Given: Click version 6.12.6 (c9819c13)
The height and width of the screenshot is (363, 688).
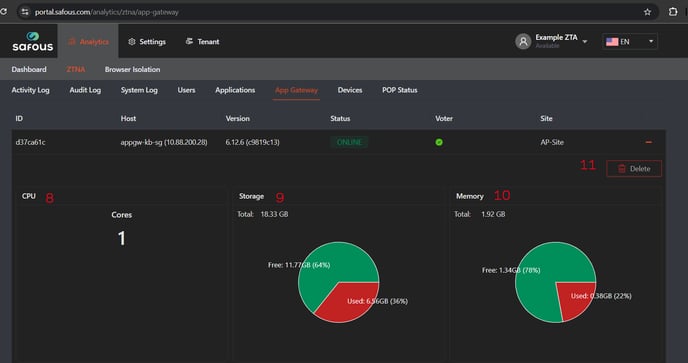Looking at the screenshot, I should coord(252,142).
